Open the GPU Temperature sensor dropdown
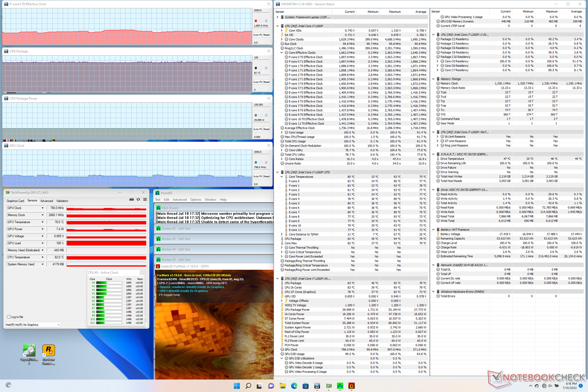Viewport: 588px width, 392px height. click(x=42, y=222)
